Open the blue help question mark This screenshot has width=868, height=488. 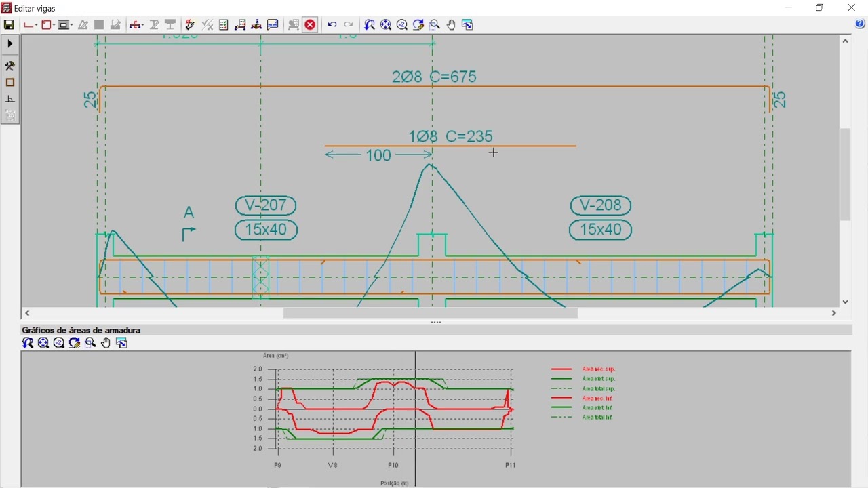(x=860, y=24)
